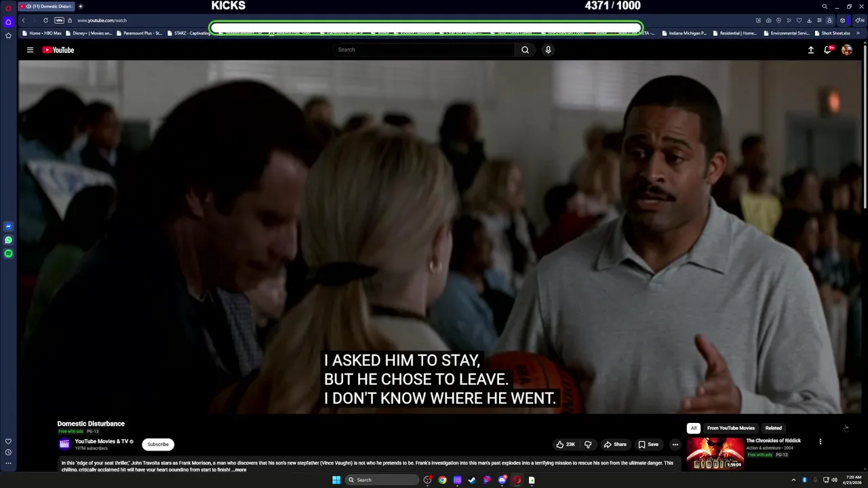
Task: Save the video to playlist
Action: coord(648,444)
